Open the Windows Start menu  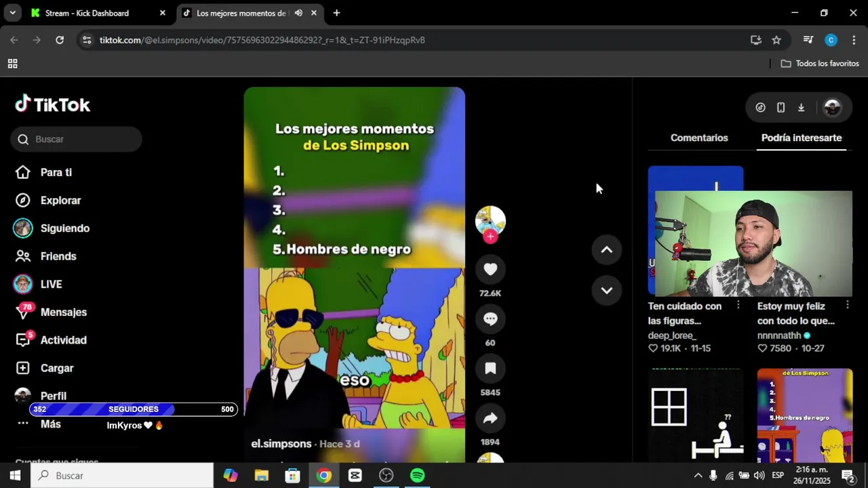[x=15, y=476]
